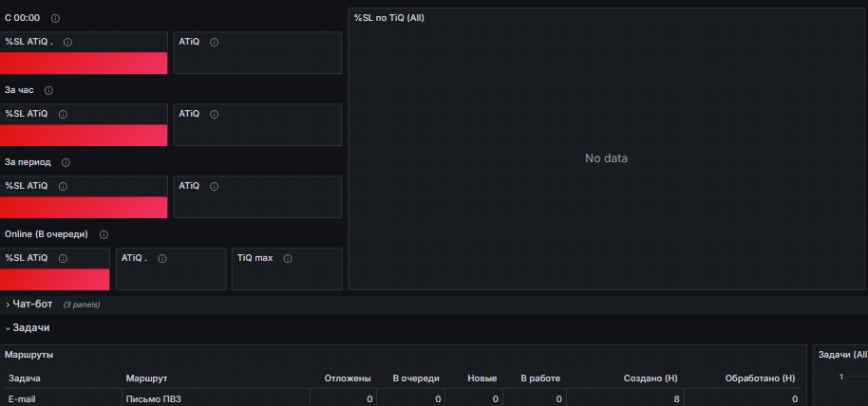
Task: Click info icon on Online %SL ATiQ panel
Action: tap(63, 258)
